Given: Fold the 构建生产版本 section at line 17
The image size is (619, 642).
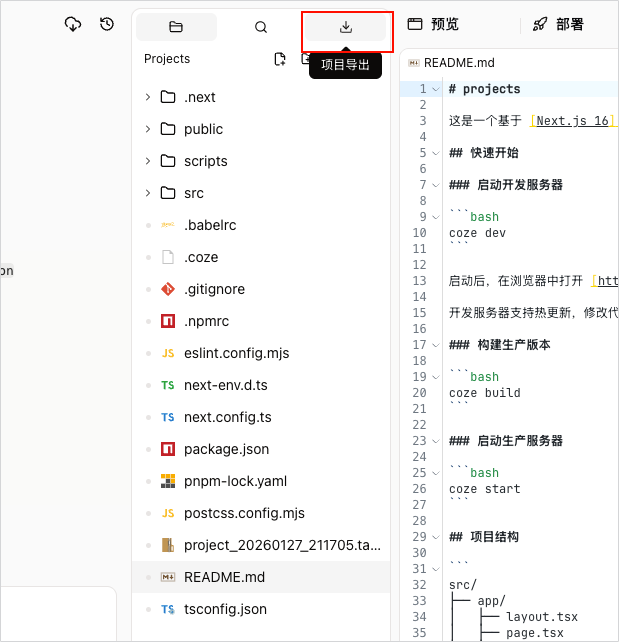Looking at the screenshot, I should [x=436, y=345].
